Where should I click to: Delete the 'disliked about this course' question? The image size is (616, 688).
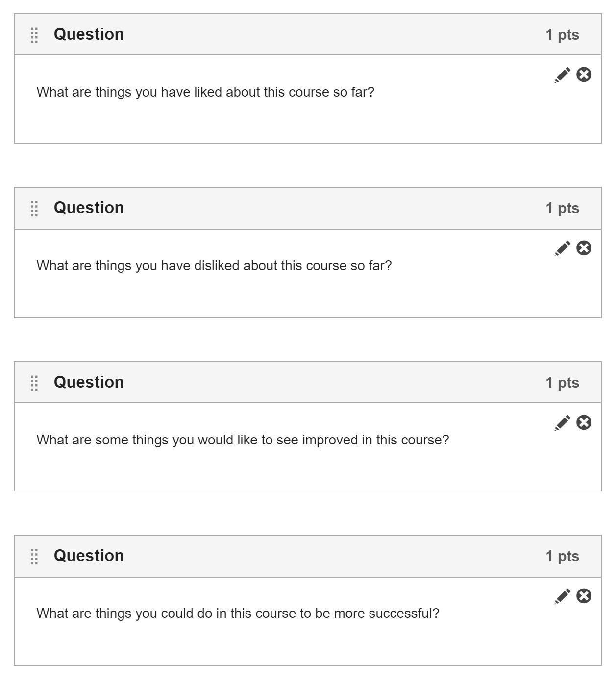click(x=584, y=248)
